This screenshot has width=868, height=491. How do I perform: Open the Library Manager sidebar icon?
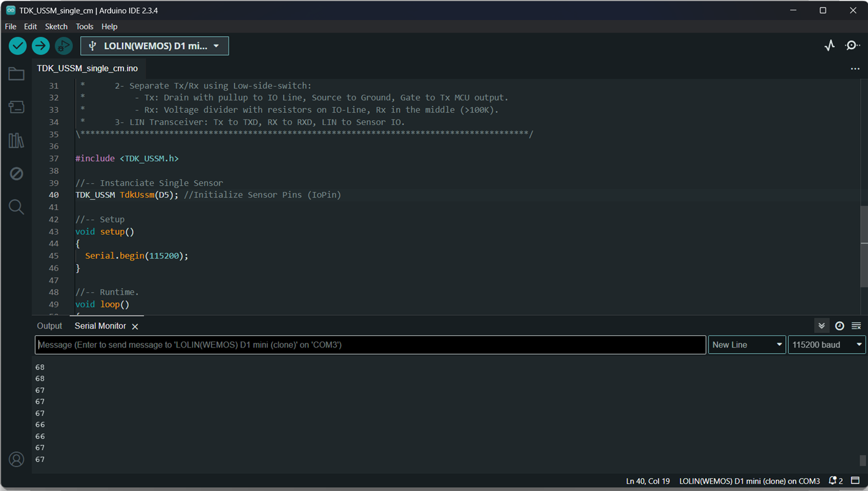(x=17, y=140)
